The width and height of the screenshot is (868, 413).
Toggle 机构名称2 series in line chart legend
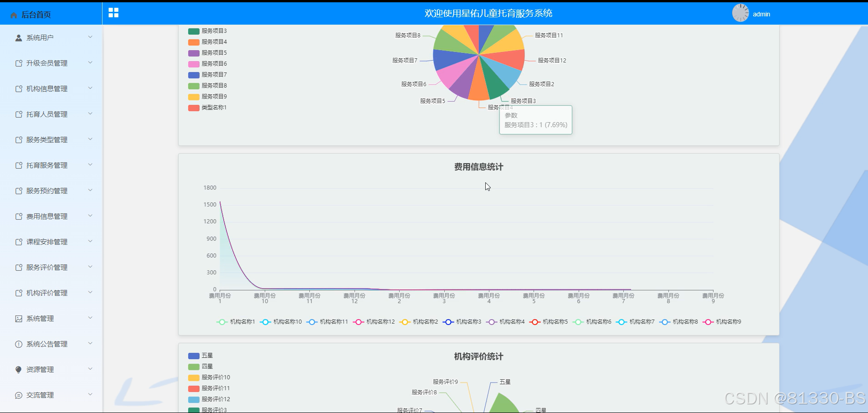(419, 322)
